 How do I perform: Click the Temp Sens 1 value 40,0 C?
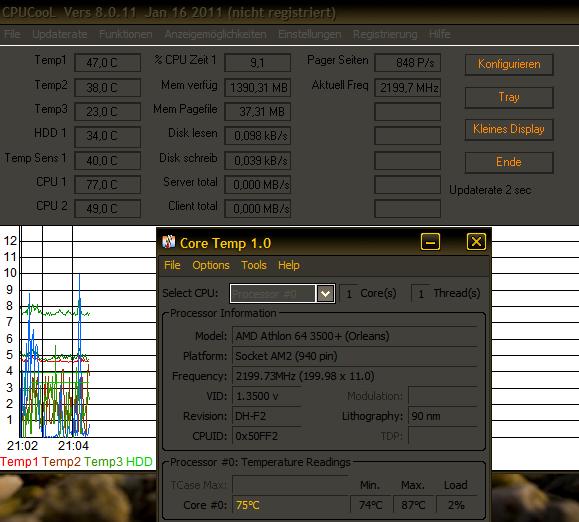tap(107, 161)
